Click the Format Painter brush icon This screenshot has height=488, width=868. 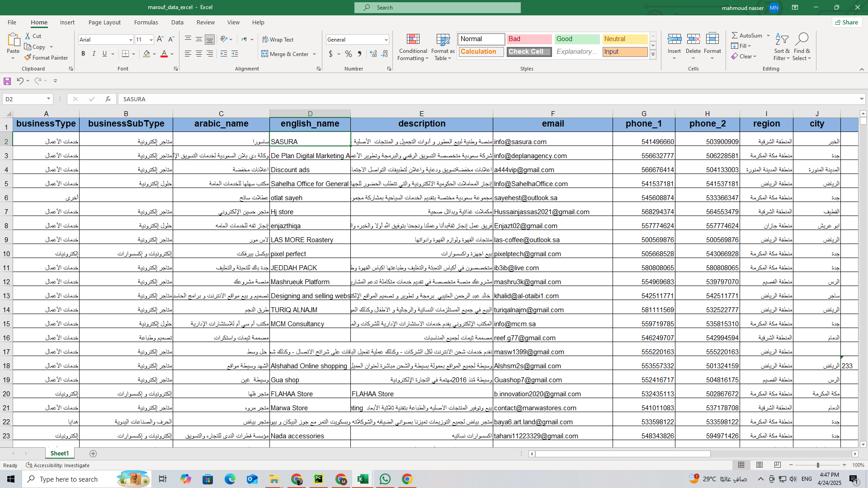(28, 58)
